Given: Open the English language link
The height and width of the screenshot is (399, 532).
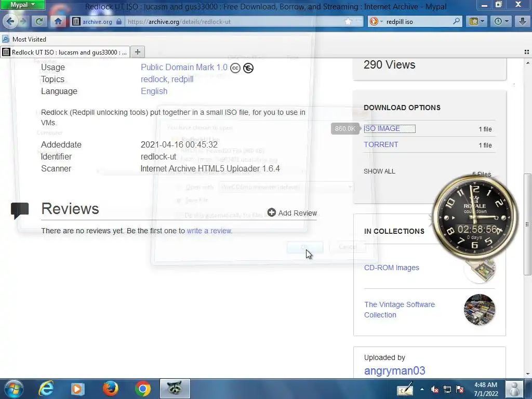Looking at the screenshot, I should (x=154, y=91).
